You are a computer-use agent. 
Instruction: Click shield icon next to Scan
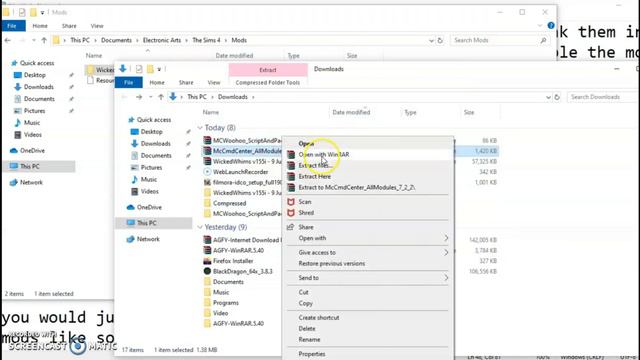(x=291, y=202)
